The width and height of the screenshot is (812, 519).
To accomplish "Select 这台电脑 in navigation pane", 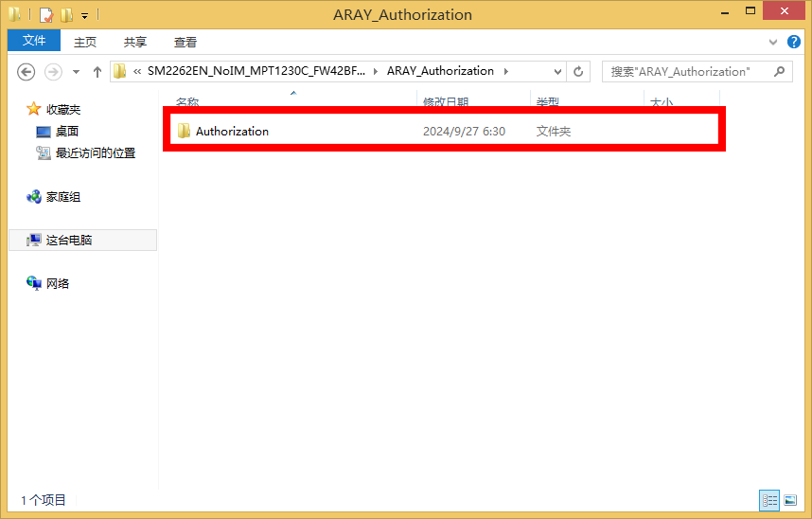I will coord(69,241).
